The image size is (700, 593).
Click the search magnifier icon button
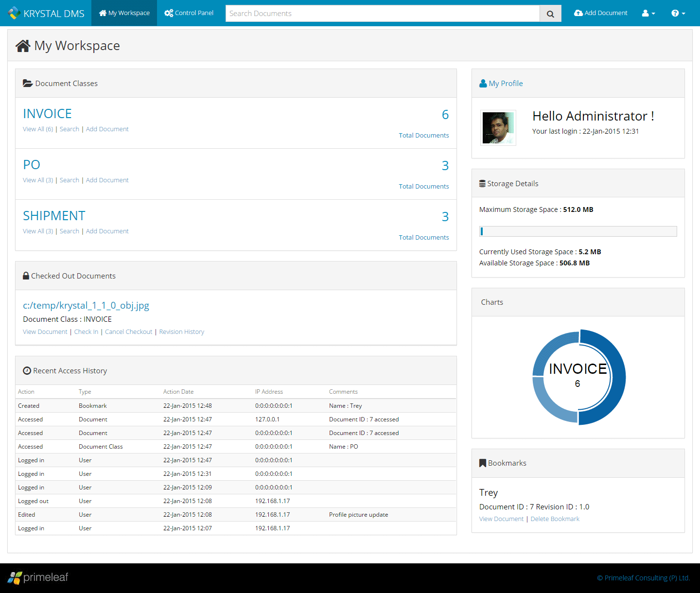pos(550,14)
